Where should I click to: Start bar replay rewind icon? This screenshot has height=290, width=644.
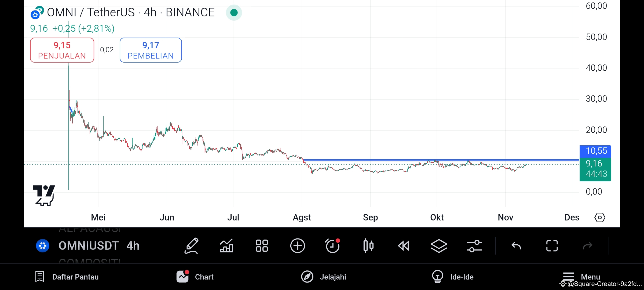(x=403, y=246)
